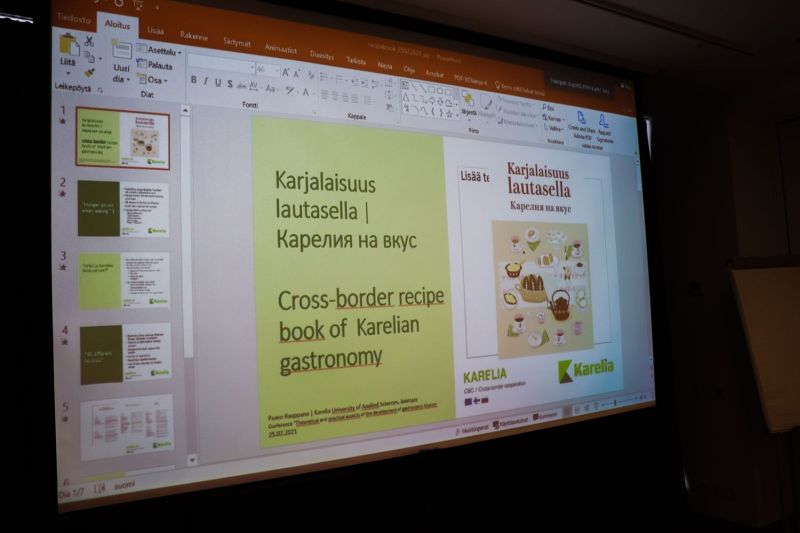Click the Muistiinpanot (Notes) status bar button
This screenshot has height=533, width=800.
coord(472,428)
